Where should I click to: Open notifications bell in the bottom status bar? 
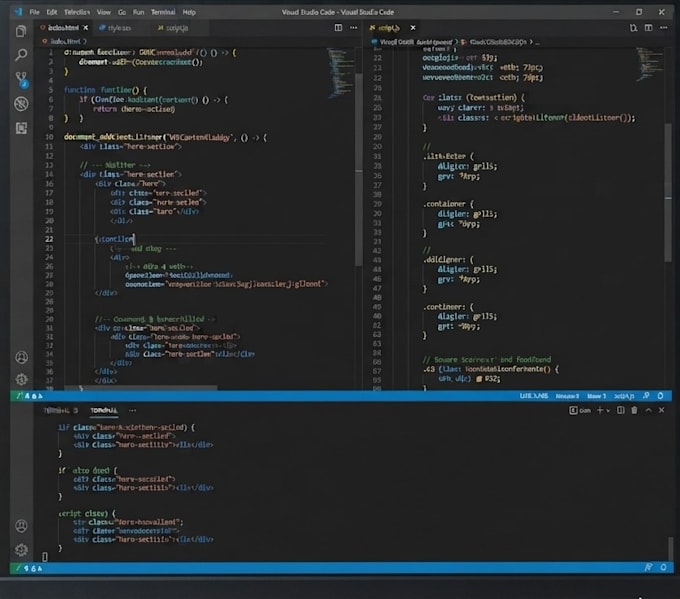pyautogui.click(x=664, y=567)
